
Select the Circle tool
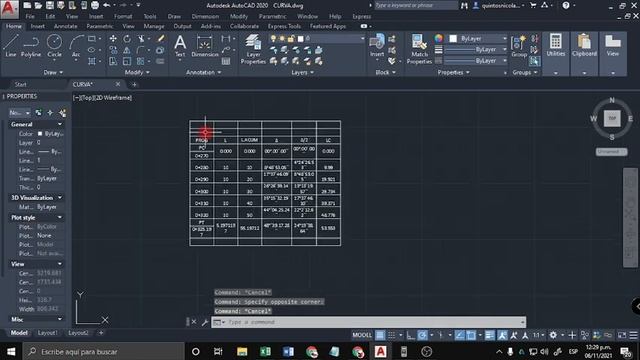click(54, 46)
